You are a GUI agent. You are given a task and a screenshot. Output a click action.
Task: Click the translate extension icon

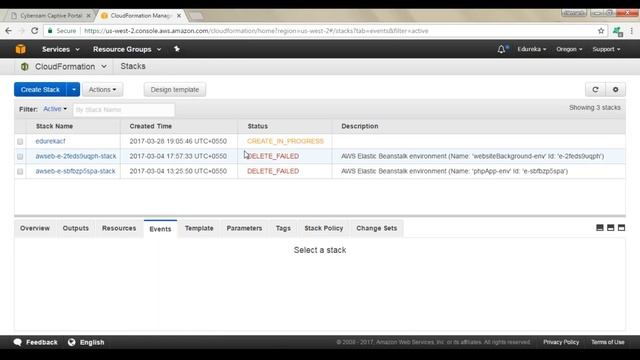tap(618, 31)
